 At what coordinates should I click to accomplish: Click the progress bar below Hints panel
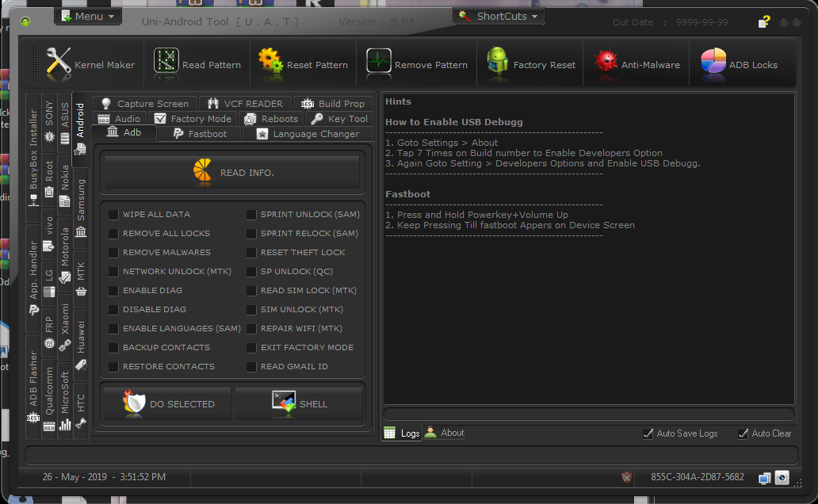588,414
